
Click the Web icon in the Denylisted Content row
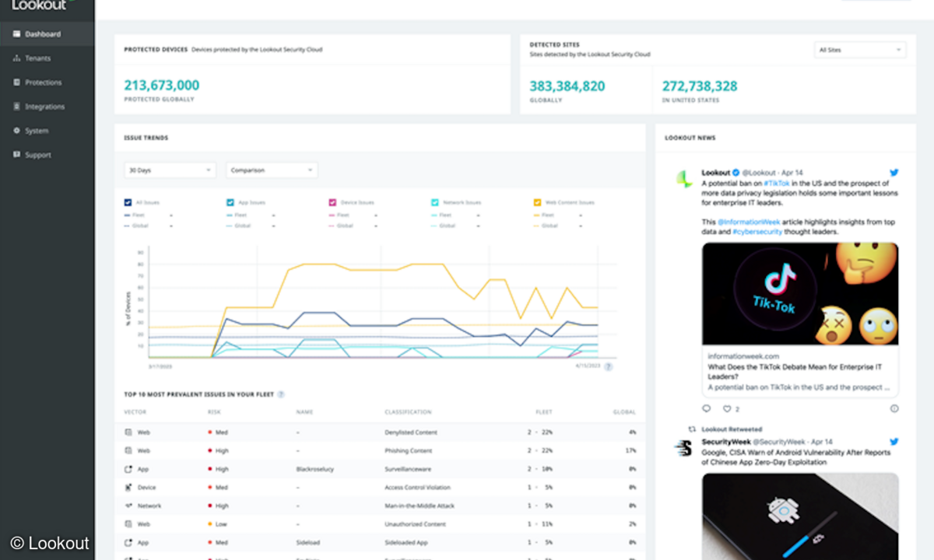click(128, 432)
